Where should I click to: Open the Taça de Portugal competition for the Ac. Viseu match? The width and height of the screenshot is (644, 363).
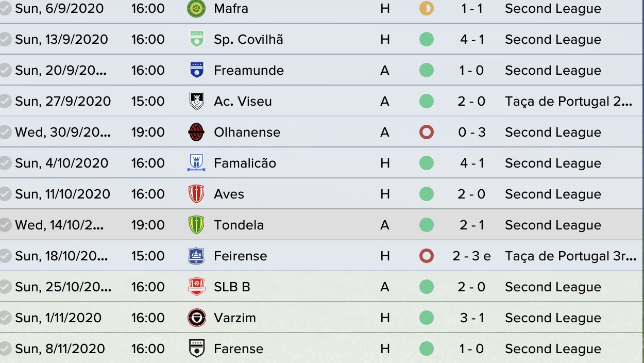569,102
